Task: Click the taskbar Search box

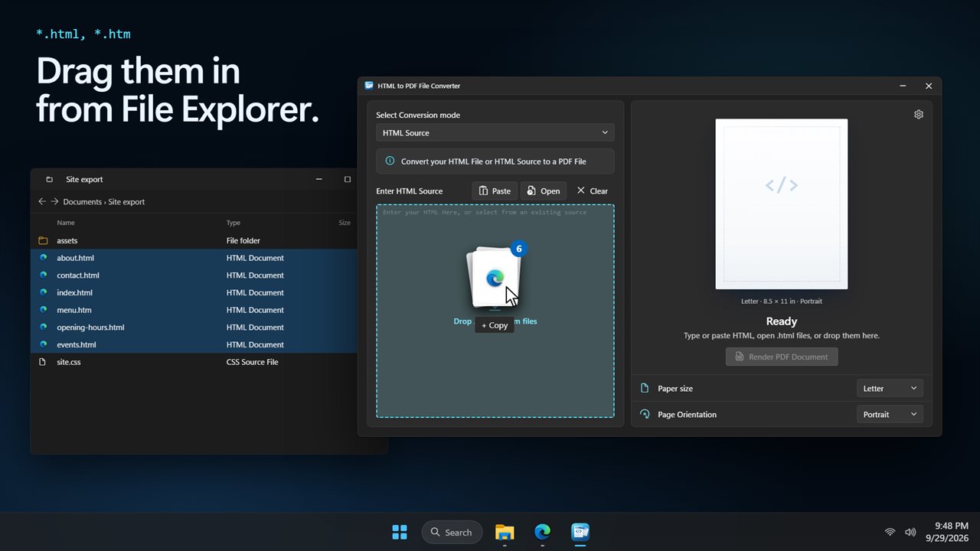Action: point(452,532)
